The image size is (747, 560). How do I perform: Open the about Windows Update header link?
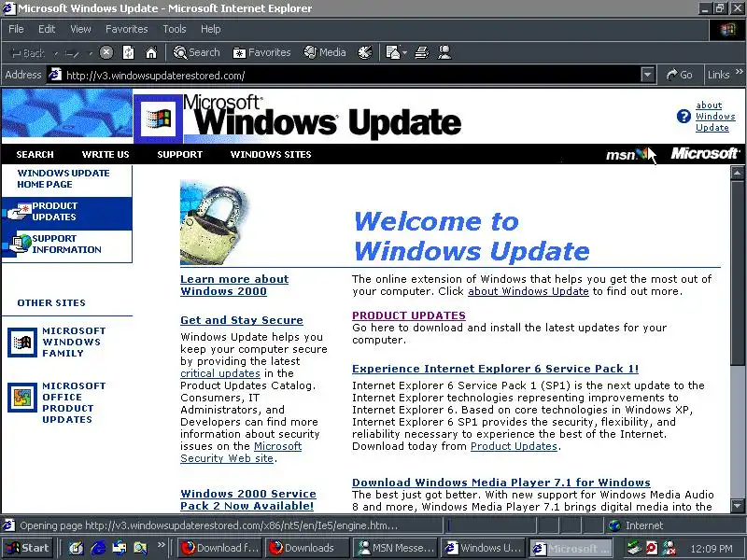(x=715, y=116)
